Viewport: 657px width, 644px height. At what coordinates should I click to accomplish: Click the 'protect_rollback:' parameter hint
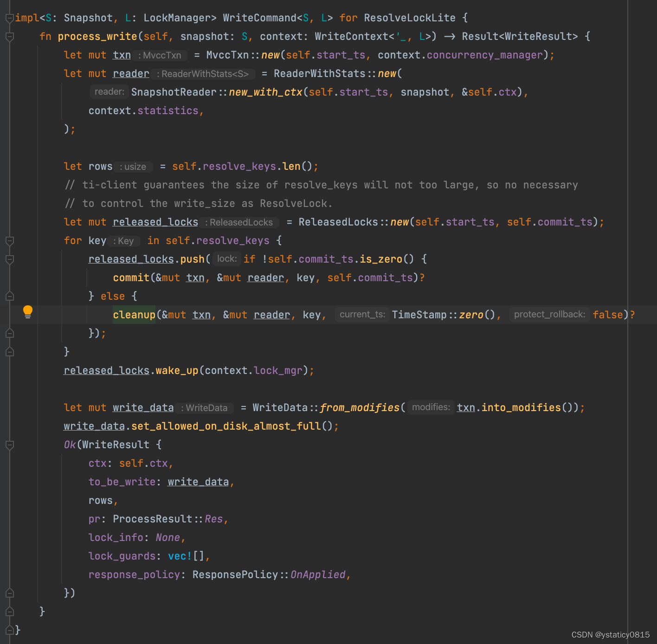pyautogui.click(x=549, y=315)
